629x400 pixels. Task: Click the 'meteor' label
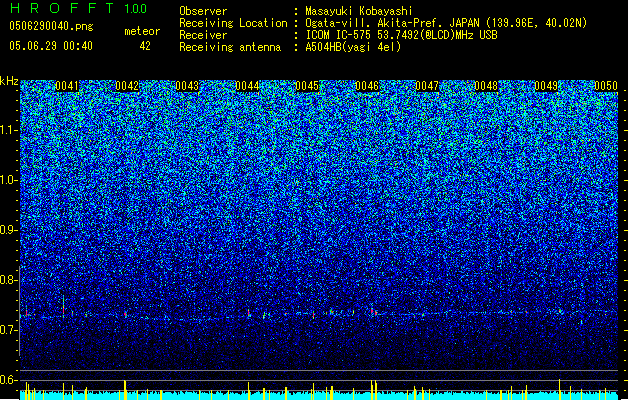point(142,31)
